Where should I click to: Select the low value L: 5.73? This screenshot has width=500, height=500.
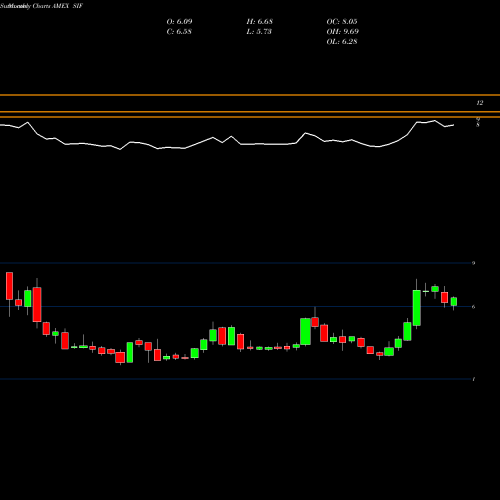pos(259,32)
